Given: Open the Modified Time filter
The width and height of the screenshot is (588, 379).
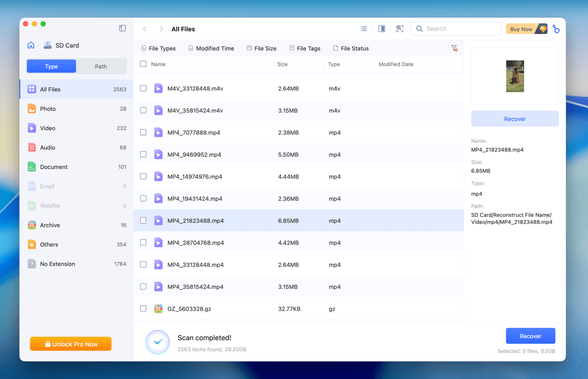Looking at the screenshot, I should [211, 48].
